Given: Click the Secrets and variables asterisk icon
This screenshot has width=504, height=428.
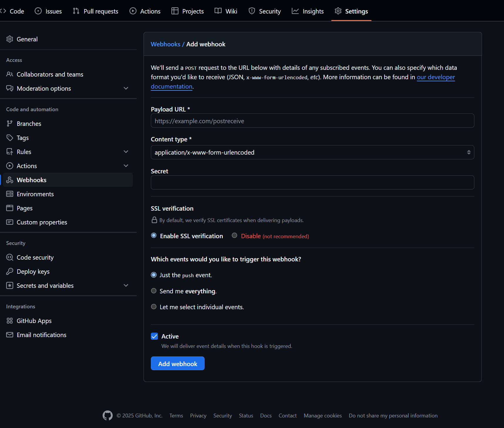Looking at the screenshot, I should pyautogui.click(x=10, y=285).
